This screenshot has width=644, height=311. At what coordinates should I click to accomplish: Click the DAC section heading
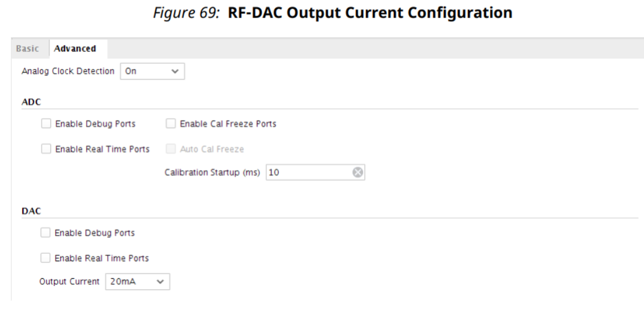click(x=28, y=210)
